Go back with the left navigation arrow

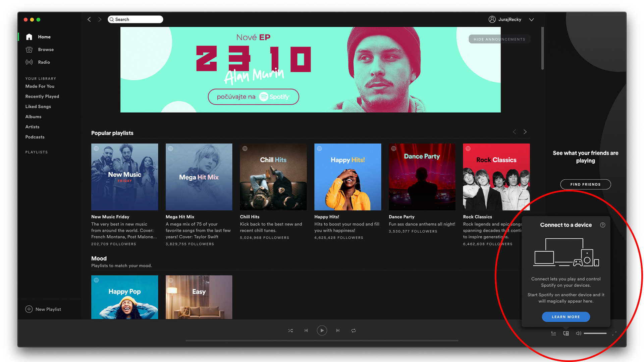pos(89,19)
